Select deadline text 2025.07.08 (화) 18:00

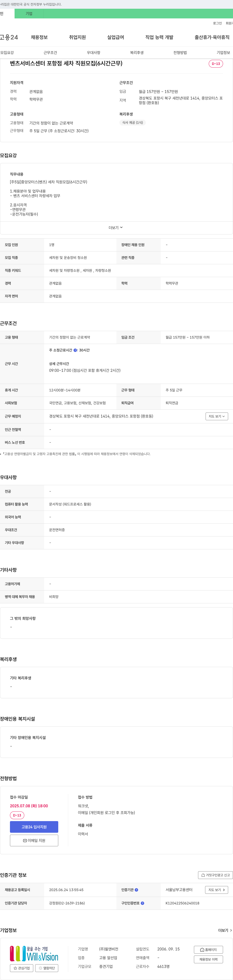(x=29, y=806)
